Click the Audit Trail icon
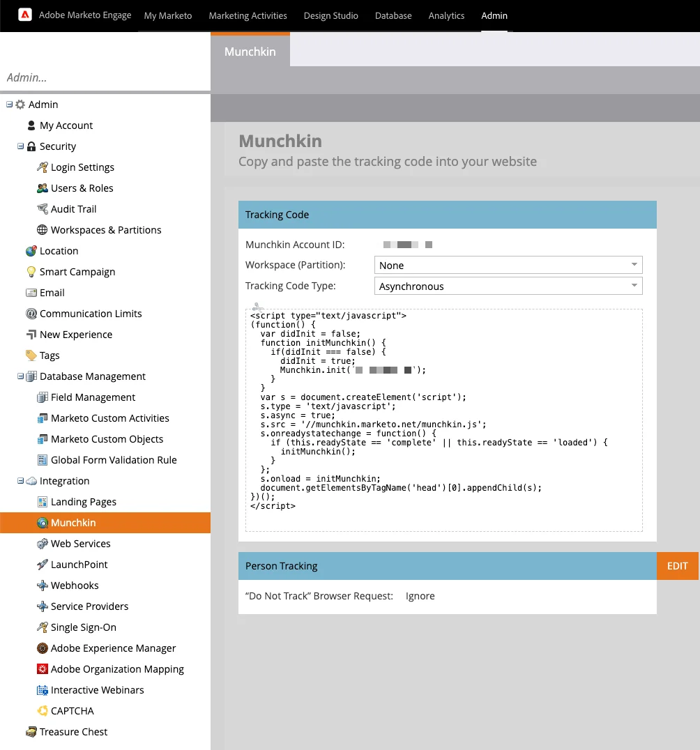Image resolution: width=700 pixels, height=750 pixels. (42, 209)
